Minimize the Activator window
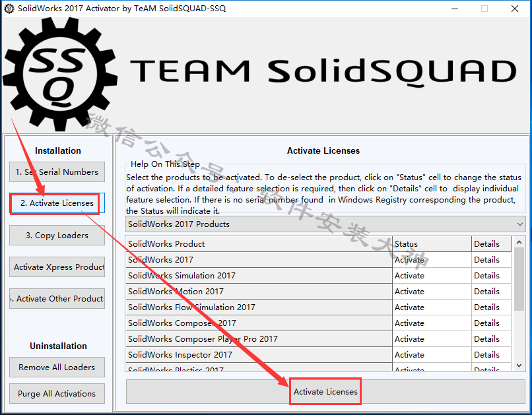The image size is (532, 415). click(x=455, y=9)
